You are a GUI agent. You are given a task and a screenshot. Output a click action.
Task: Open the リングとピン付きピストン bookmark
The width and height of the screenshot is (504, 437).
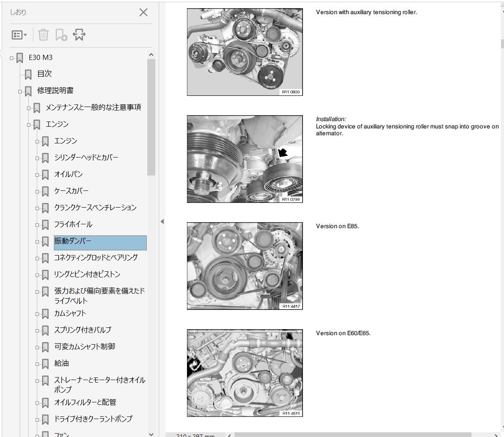pos(87,274)
